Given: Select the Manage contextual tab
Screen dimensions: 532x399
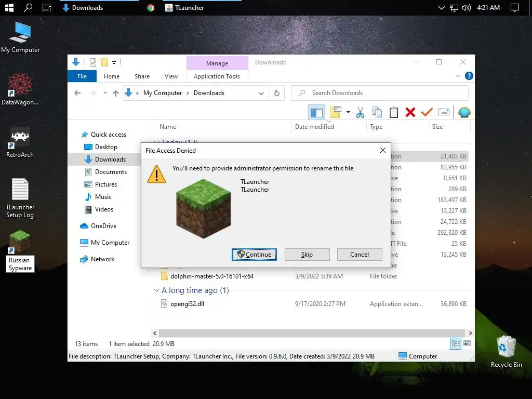Looking at the screenshot, I should click(217, 63).
